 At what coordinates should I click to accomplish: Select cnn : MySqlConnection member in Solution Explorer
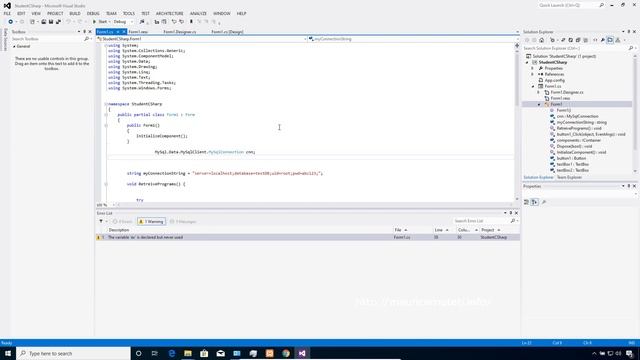point(577,116)
